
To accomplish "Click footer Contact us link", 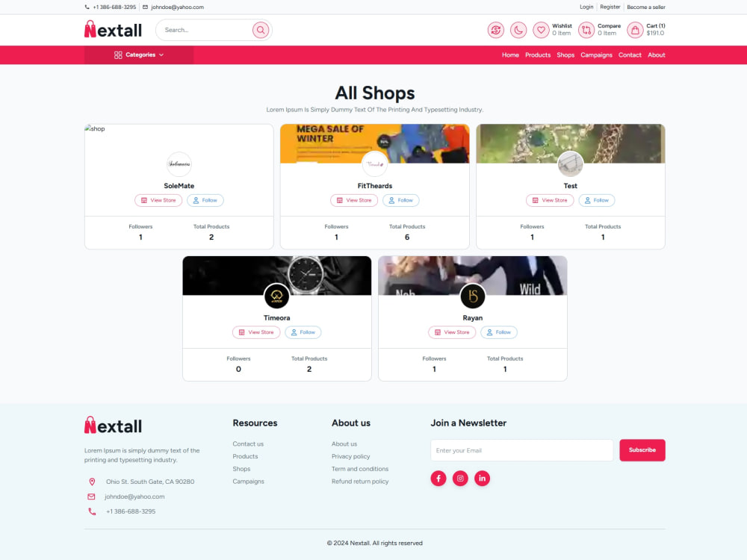I will point(248,444).
